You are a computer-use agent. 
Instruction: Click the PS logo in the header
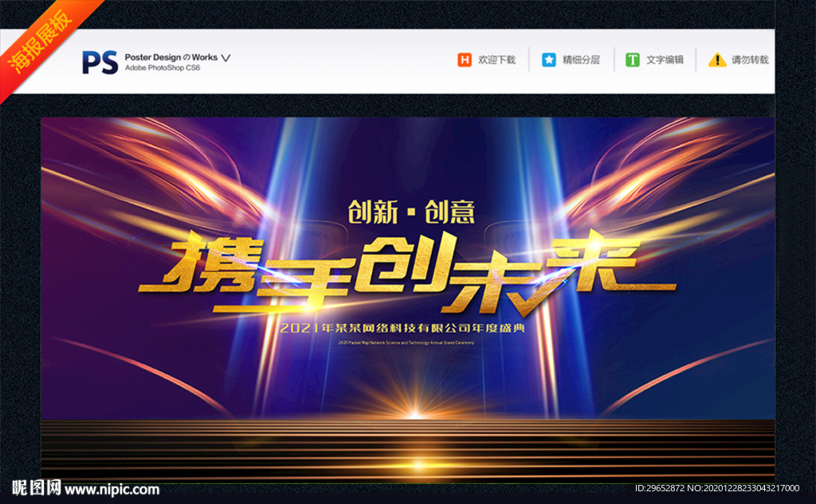pos(100,62)
